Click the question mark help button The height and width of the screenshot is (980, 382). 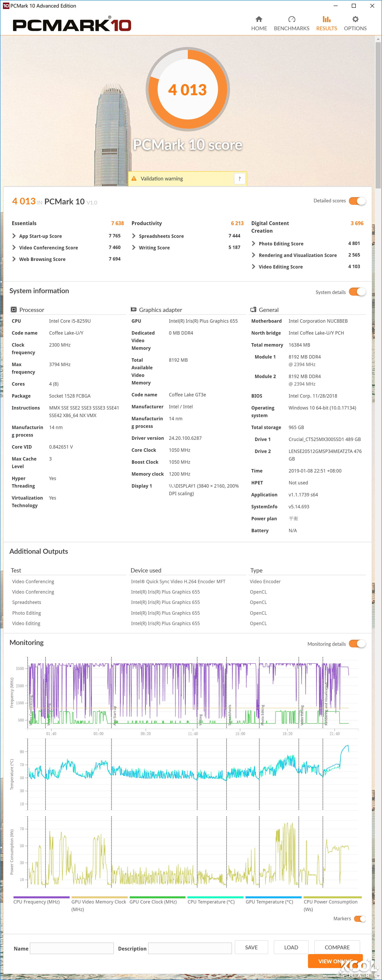click(x=240, y=178)
